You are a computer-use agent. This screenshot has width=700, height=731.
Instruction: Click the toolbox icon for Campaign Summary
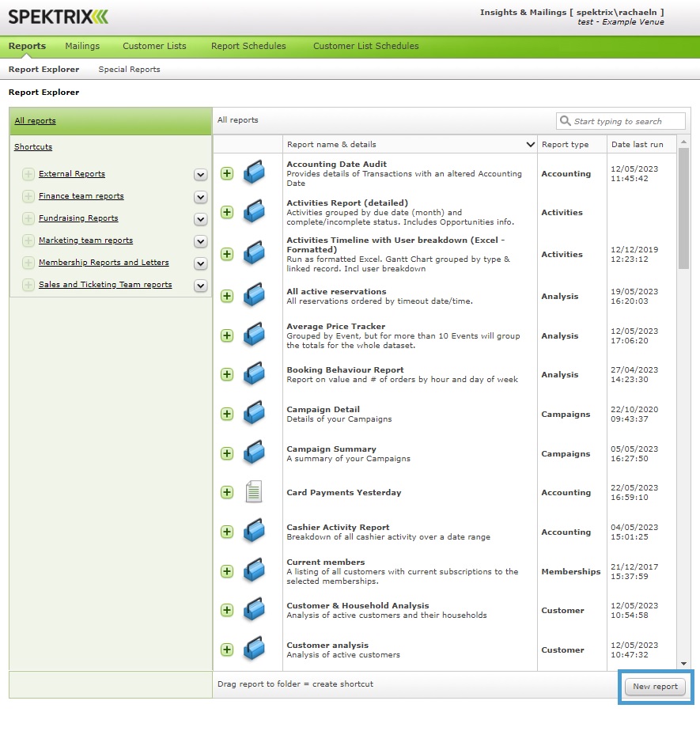click(254, 453)
